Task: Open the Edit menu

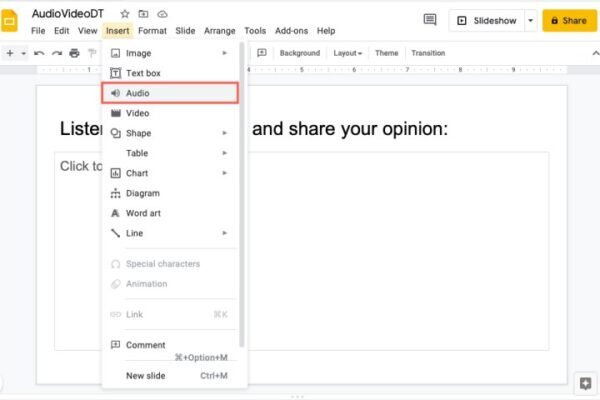Action: [x=61, y=31]
